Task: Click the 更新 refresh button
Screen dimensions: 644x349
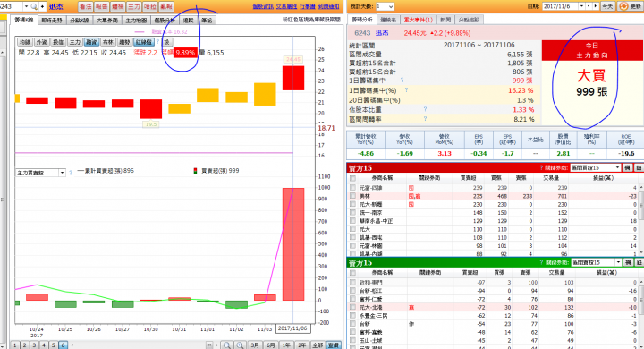Action: coord(631,6)
